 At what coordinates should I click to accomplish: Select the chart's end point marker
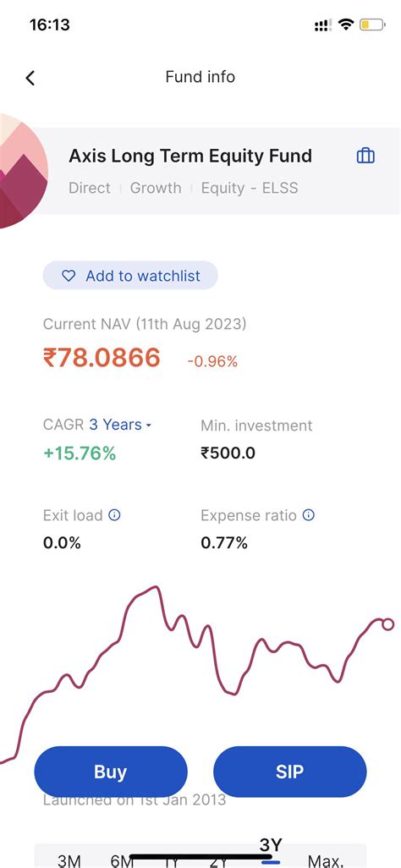pyautogui.click(x=387, y=624)
